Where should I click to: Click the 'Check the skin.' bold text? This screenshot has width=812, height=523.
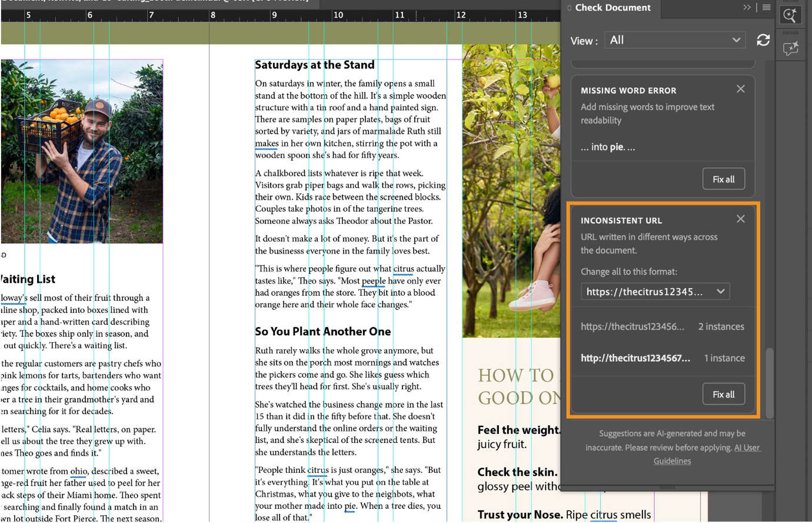pos(517,472)
